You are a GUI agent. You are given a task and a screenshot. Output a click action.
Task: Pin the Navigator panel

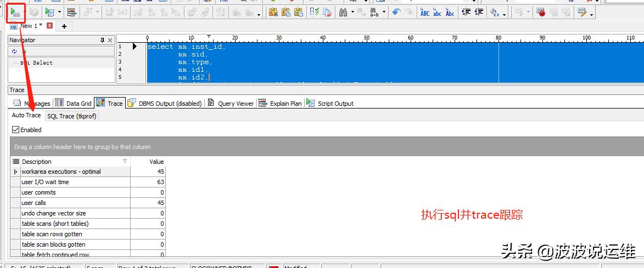(102, 40)
